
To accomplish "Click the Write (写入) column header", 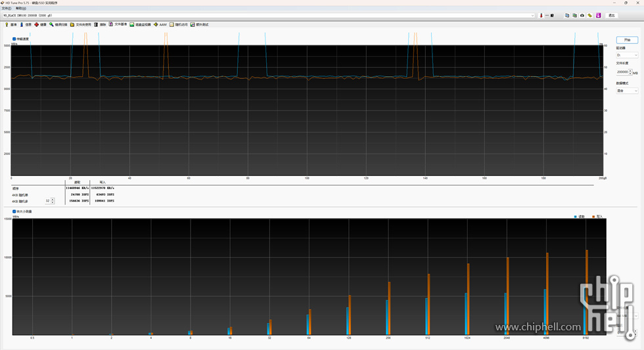I will (103, 182).
